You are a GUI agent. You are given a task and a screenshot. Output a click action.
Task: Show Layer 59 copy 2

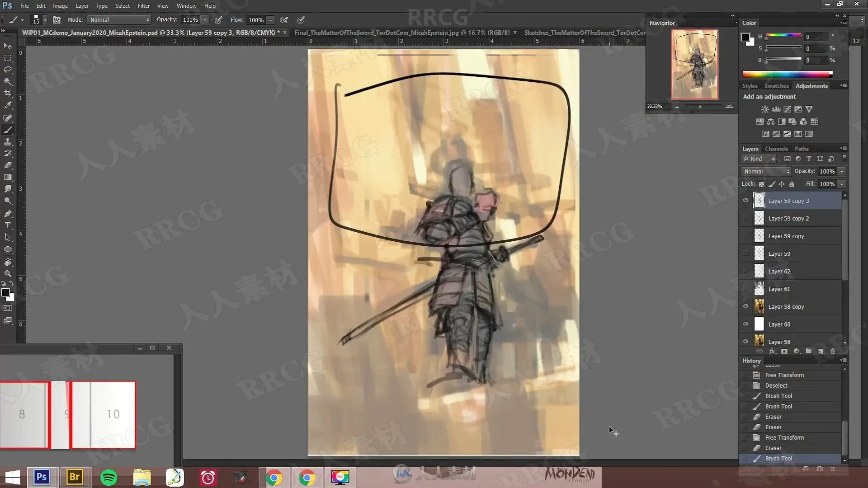click(745, 218)
